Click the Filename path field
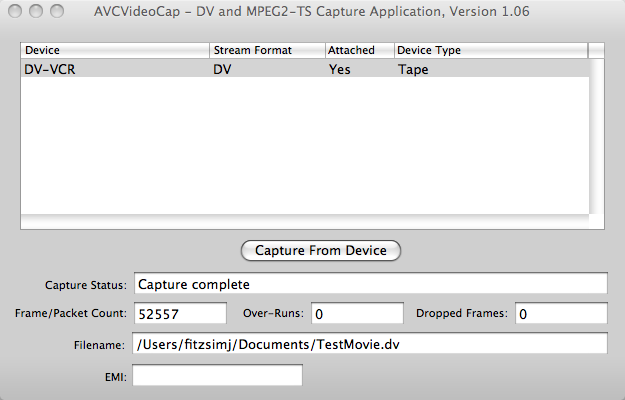 tap(370, 343)
